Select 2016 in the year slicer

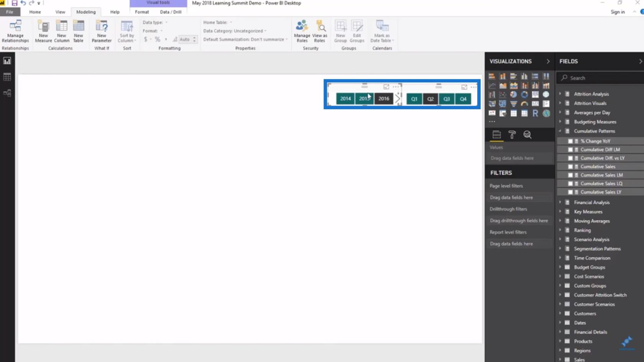tap(384, 98)
